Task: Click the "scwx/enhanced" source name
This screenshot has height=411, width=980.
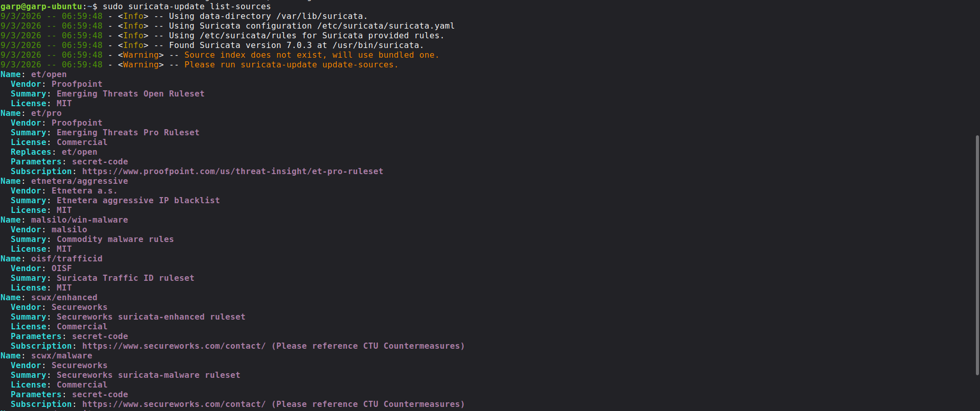Action: pyautogui.click(x=64, y=298)
